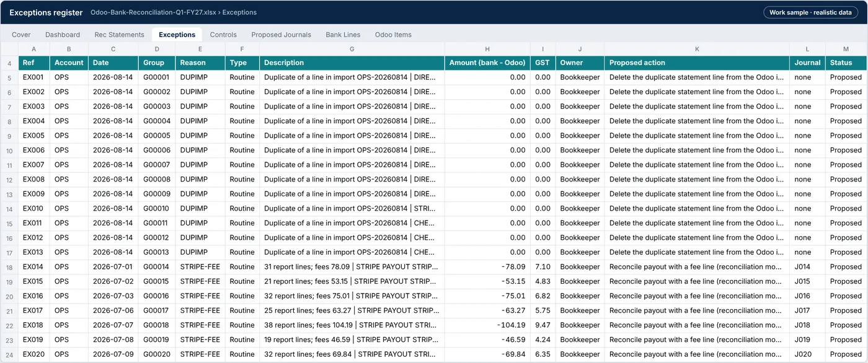Click the amount cell -69.84
This screenshot has height=363, width=868.
tap(487, 354)
